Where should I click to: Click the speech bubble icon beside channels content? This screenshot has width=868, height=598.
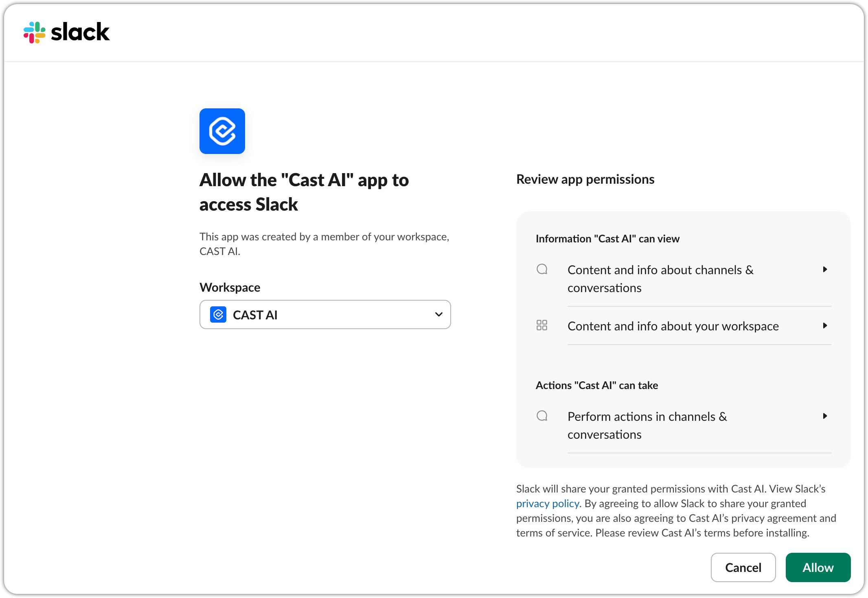[x=542, y=269]
